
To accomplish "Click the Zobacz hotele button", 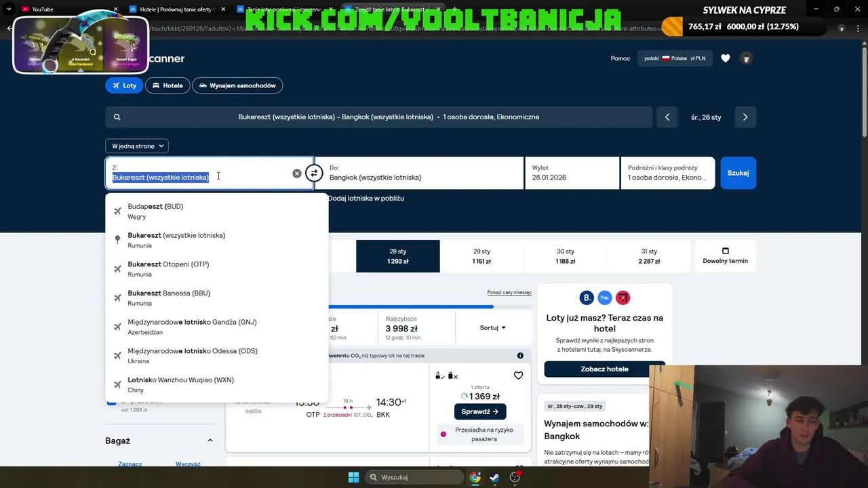I will [x=604, y=369].
